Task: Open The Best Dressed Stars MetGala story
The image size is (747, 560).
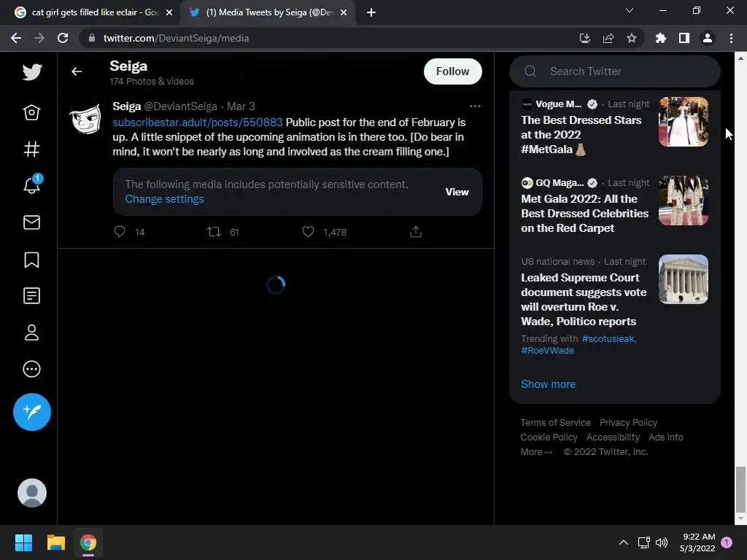Action: coord(581,135)
